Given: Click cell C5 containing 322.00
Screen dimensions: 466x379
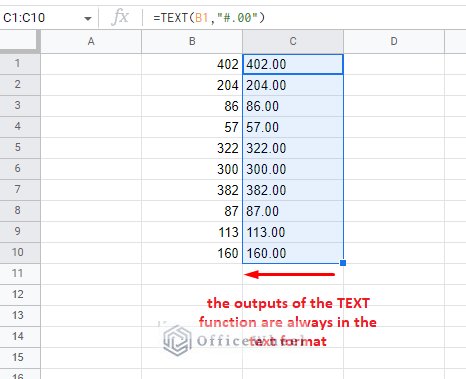Looking at the screenshot, I should (x=293, y=148).
